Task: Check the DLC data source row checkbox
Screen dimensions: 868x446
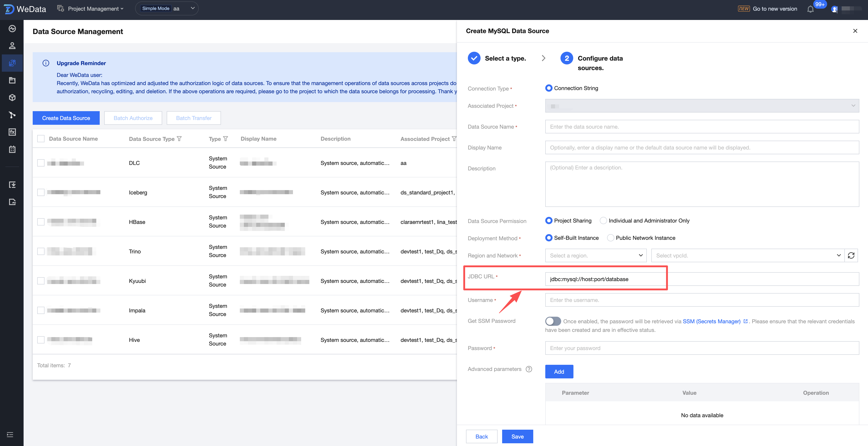Action: coord(41,163)
